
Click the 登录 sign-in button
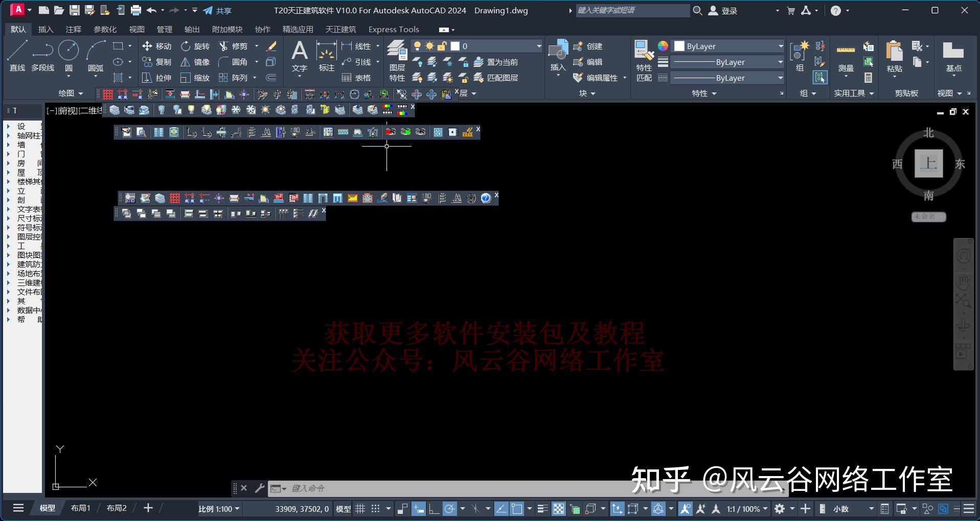coord(730,10)
